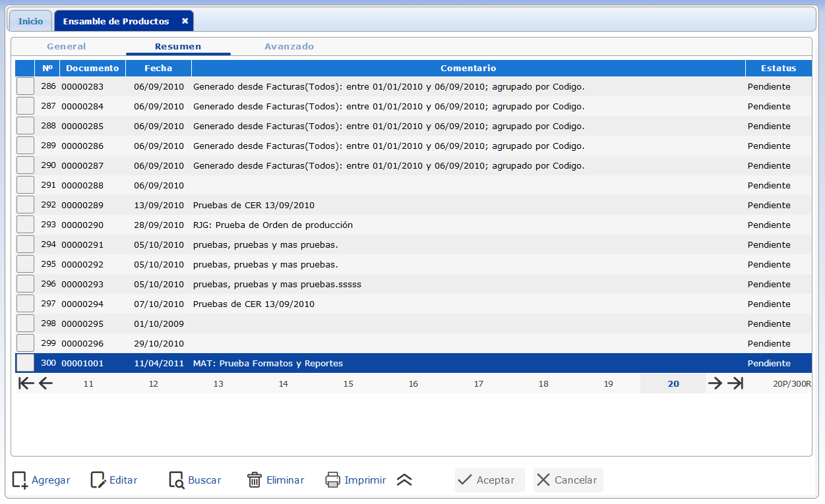The image size is (825, 504).
Task: Click document number 00000289 cell
Action: pos(82,205)
